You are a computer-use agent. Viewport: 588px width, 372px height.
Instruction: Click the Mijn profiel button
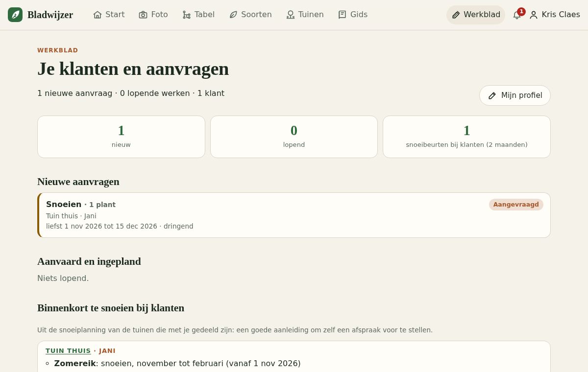click(x=515, y=95)
